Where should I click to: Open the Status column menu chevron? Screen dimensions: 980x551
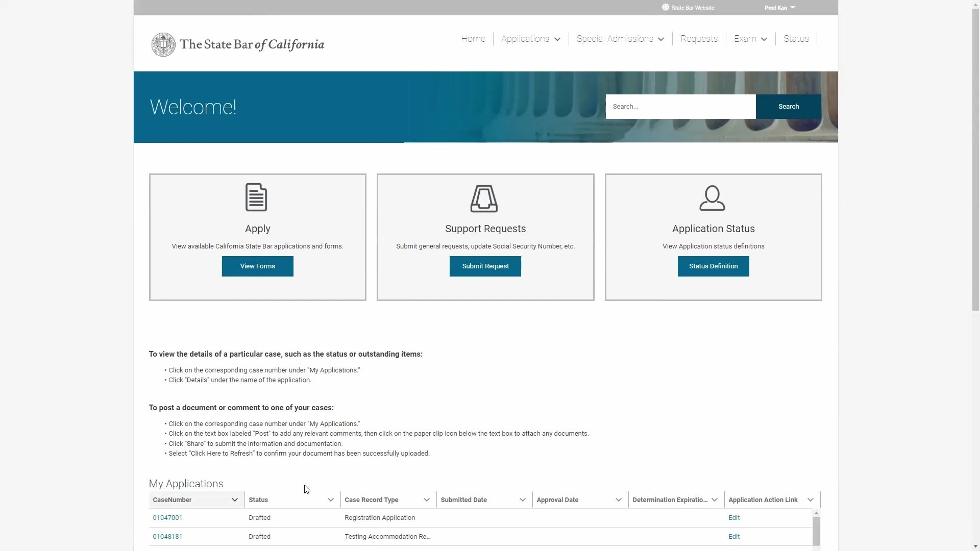pyautogui.click(x=330, y=500)
